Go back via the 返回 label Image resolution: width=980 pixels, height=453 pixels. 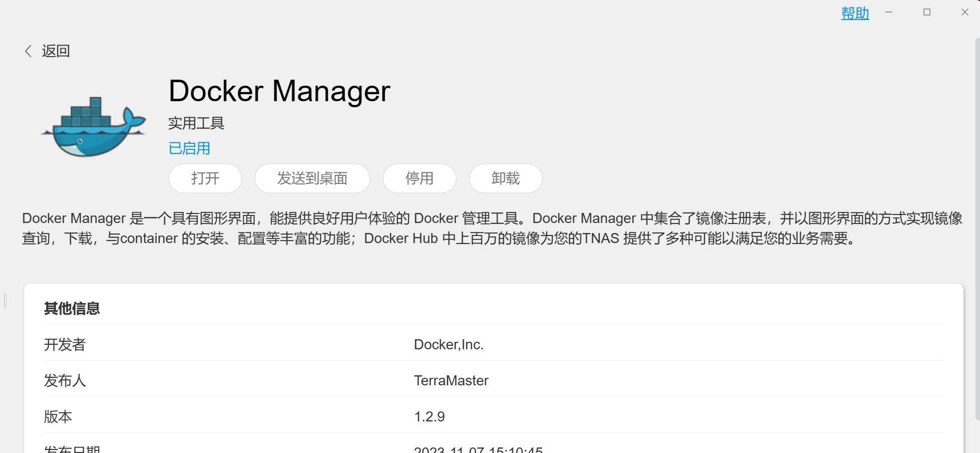(56, 51)
